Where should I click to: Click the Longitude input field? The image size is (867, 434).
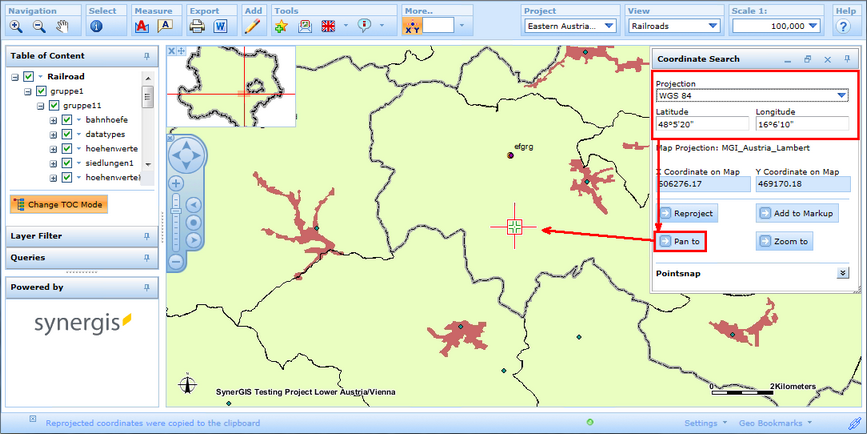point(802,124)
